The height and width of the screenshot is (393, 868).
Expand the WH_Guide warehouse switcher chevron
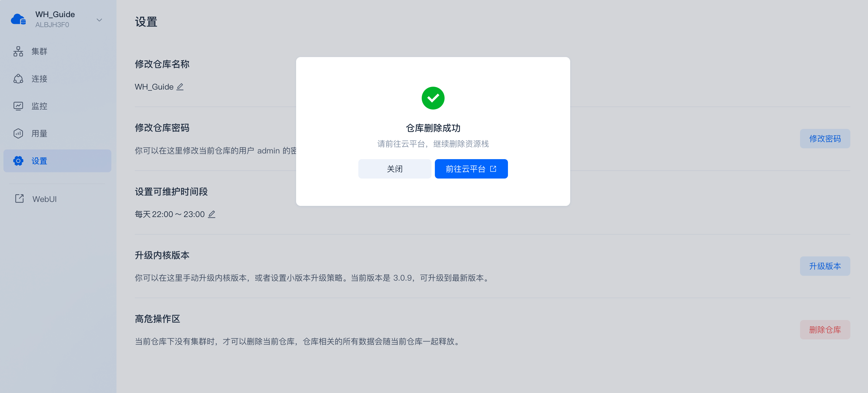click(99, 20)
